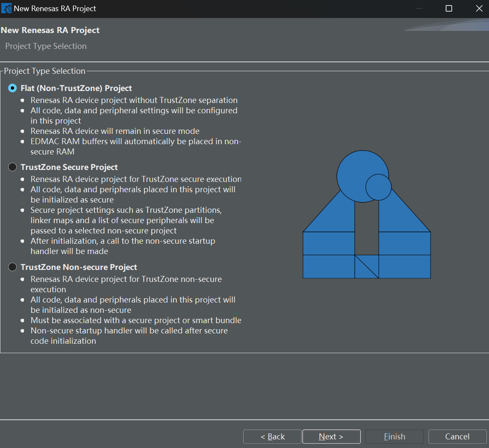Click bullet starting 'EDMAC RAM buffers will automatically'
The height and width of the screenshot is (448, 489).
click(136, 147)
